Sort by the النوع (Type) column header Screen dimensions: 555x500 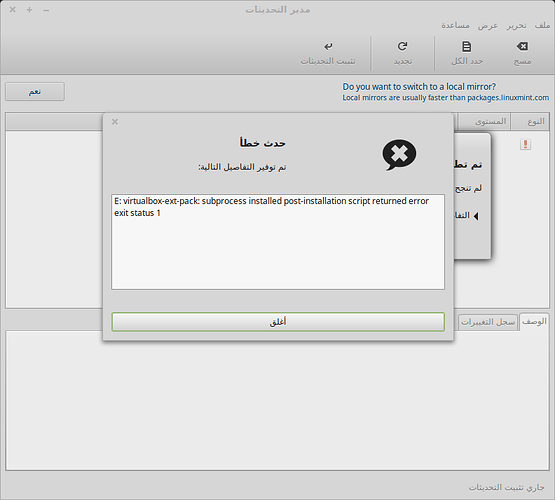click(x=531, y=121)
